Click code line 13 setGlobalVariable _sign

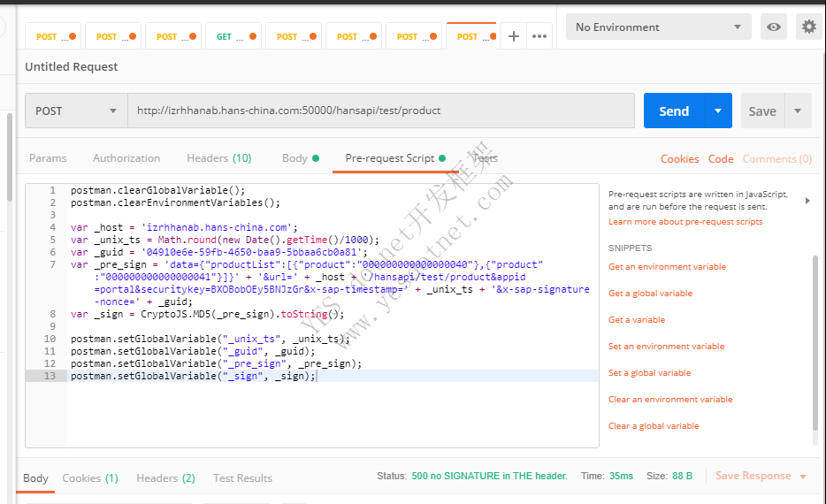[x=193, y=376]
